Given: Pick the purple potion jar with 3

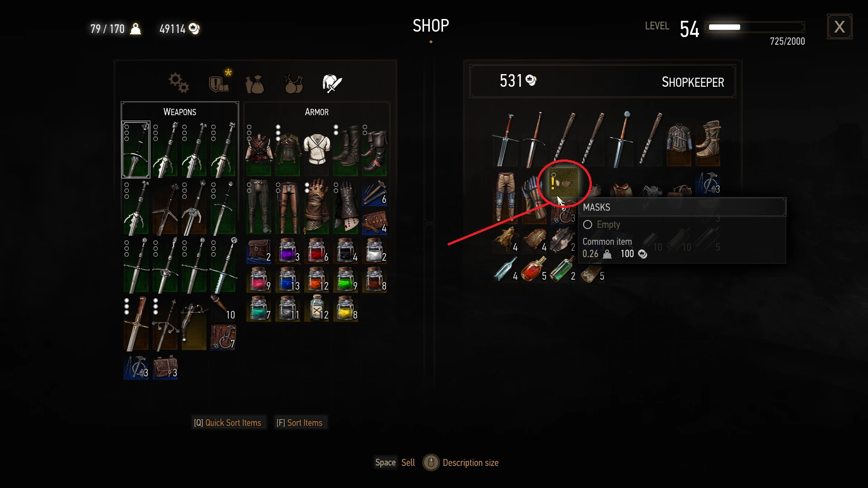Looking at the screenshot, I should pos(288,251).
